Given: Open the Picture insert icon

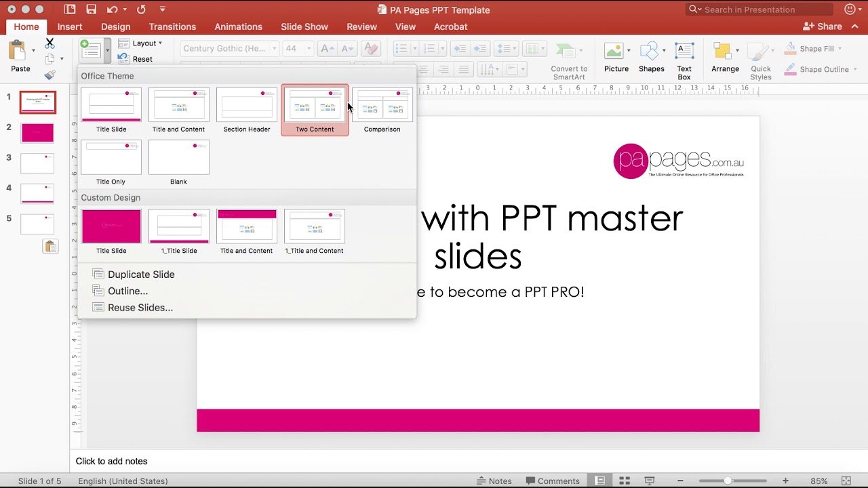Looking at the screenshot, I should point(614,51).
